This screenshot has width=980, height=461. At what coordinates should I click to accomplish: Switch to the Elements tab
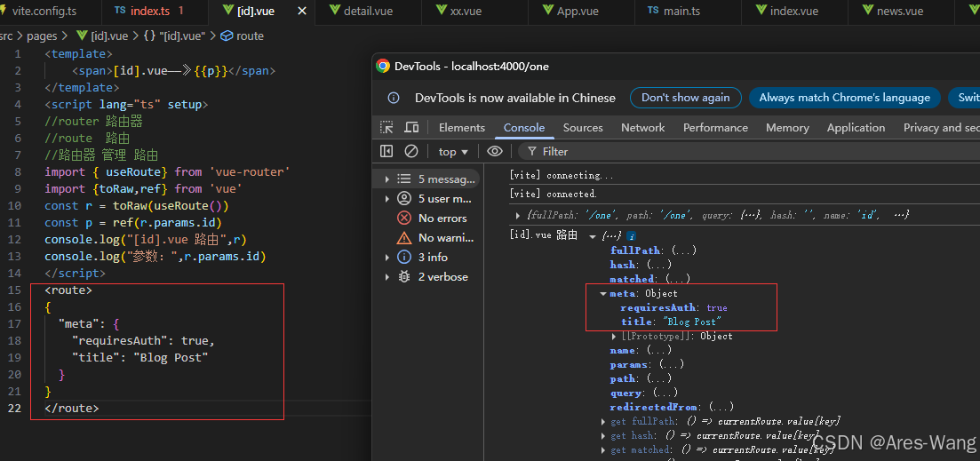pos(462,127)
